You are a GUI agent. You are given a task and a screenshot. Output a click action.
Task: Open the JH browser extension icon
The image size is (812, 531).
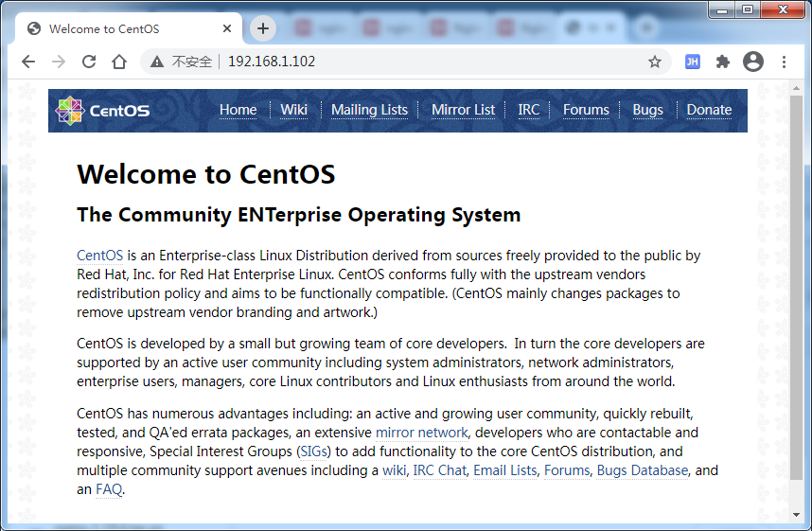[x=693, y=62]
